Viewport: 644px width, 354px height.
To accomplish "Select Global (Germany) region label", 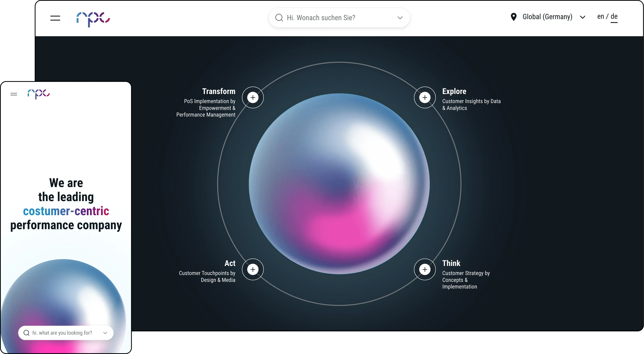I will click(547, 17).
